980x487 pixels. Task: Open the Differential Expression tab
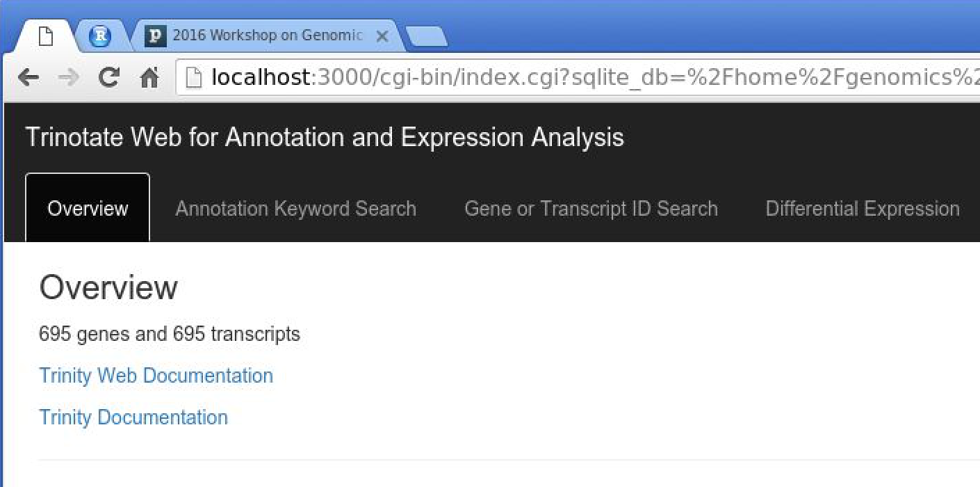point(863,208)
